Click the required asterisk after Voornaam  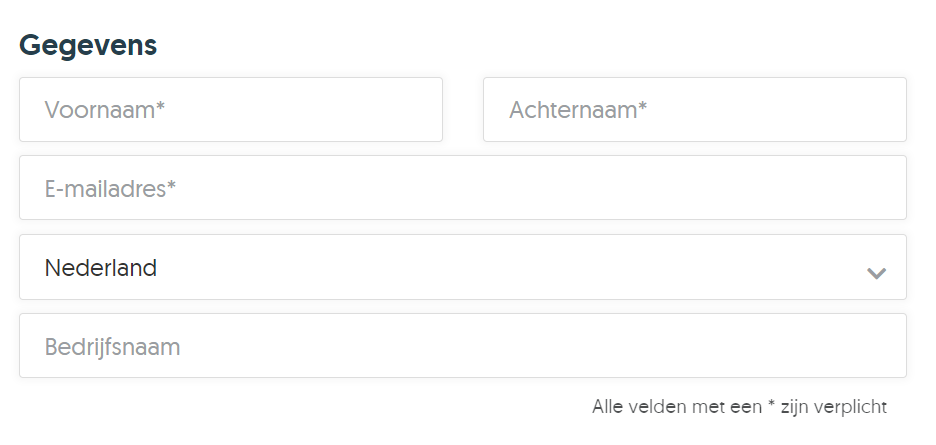pyautogui.click(x=160, y=107)
